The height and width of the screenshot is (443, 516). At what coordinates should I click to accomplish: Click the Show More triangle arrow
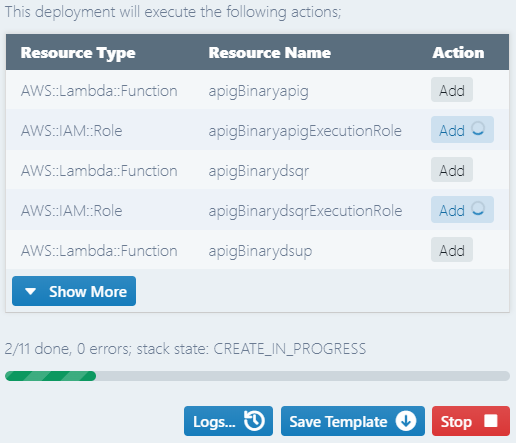[x=30, y=292]
